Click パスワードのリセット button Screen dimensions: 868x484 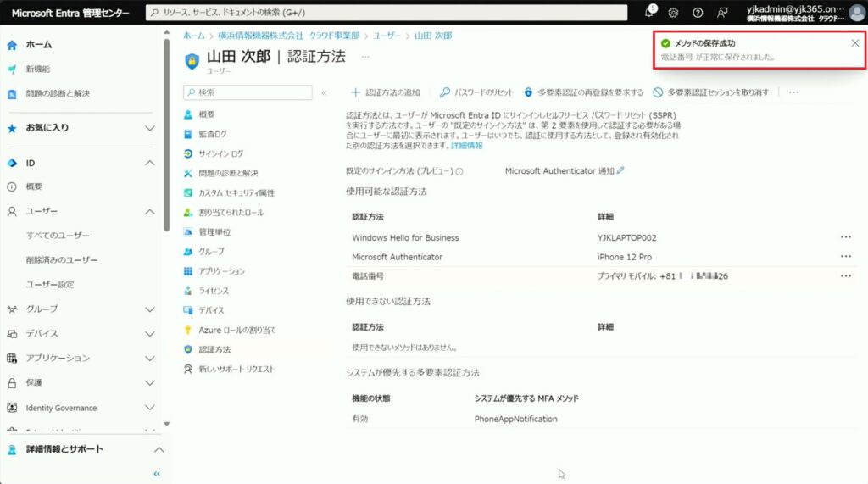pyautogui.click(x=476, y=92)
